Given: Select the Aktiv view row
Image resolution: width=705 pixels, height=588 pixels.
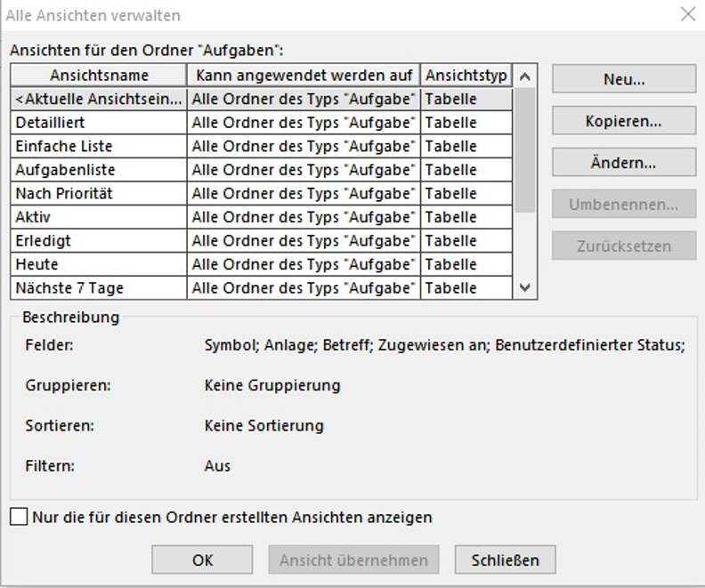Looking at the screenshot, I should point(261,217).
